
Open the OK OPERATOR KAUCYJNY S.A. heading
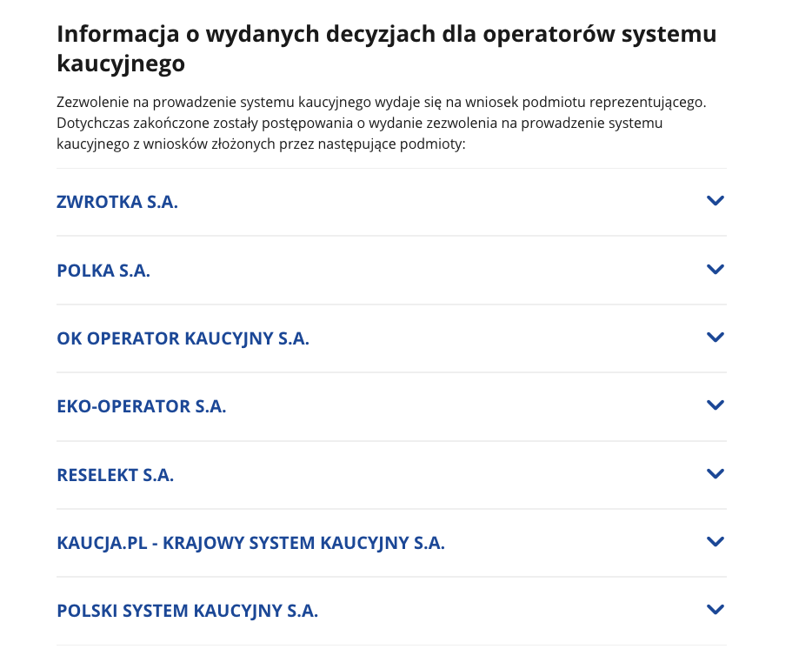click(183, 338)
